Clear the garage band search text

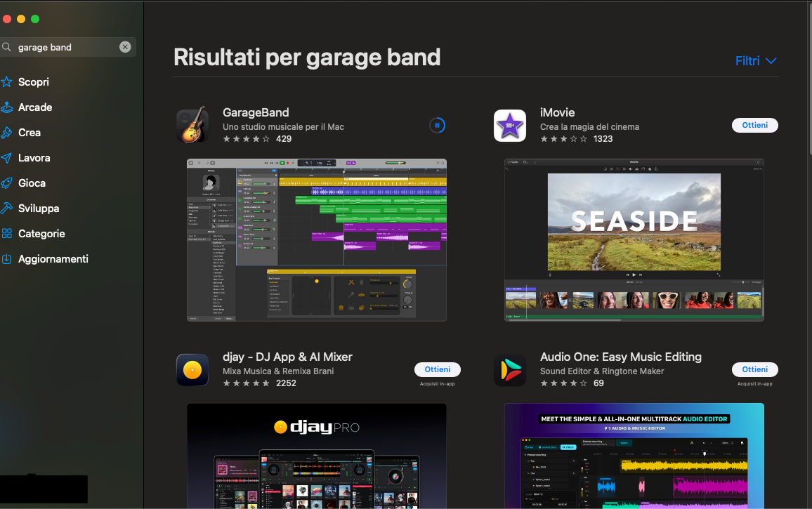125,47
